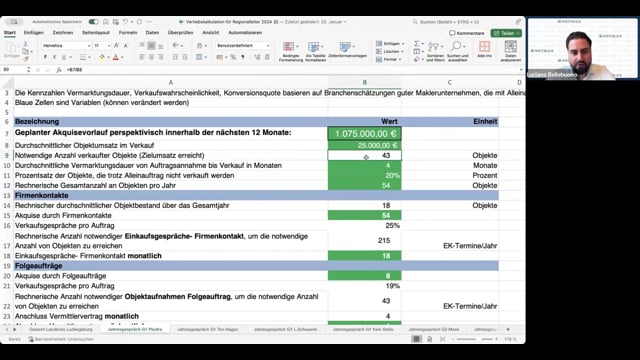The image size is (640, 360).
Task: Click the Format Painter brush icon
Action: coord(26,59)
